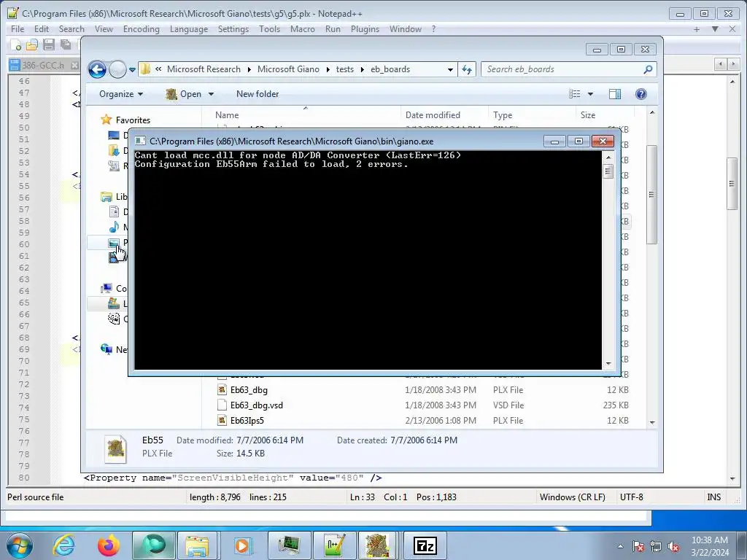Expand the Microsoft Giano breadcrumb arrow
Image resolution: width=747 pixels, height=560 pixels.
[328, 69]
